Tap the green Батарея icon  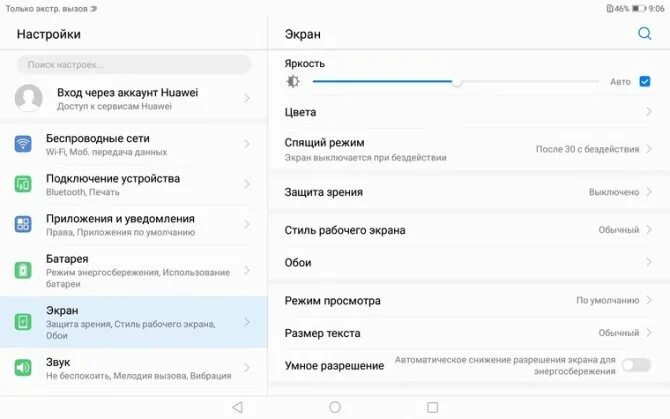pos(23,270)
